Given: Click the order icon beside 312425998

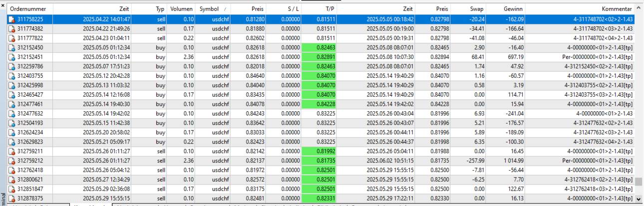Looking at the screenshot, I should tap(11, 85).
